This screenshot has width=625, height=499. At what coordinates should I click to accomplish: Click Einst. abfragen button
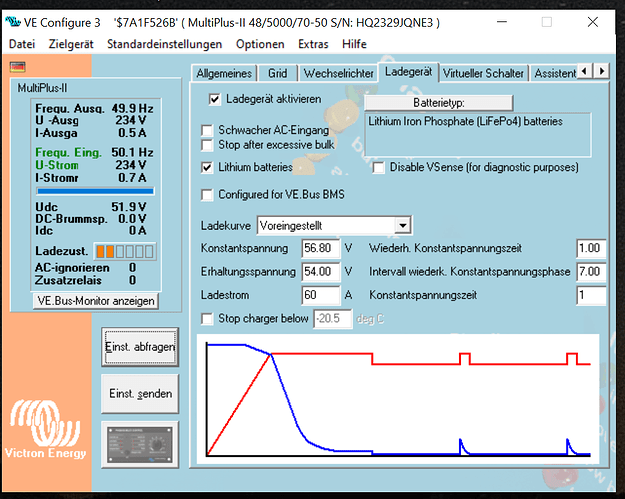[140, 347]
